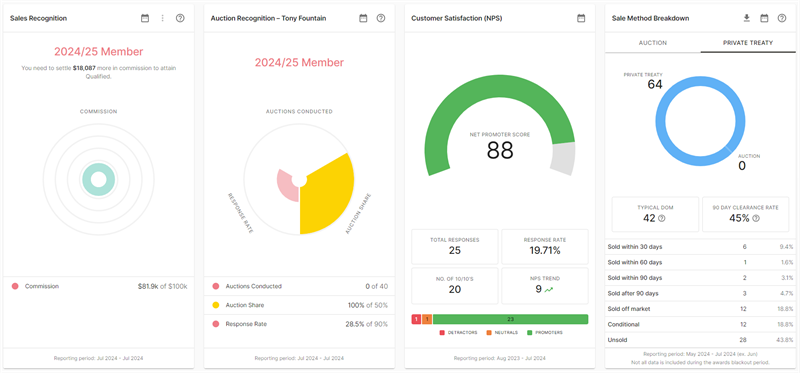The height and width of the screenshot is (373, 800).
Task: Click the $18,087 commission amount text
Action: [x=84, y=68]
